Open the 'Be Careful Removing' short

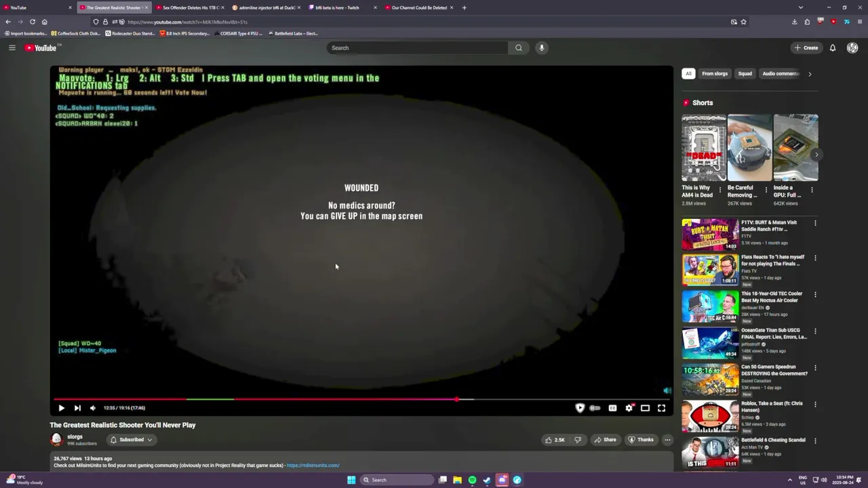tap(750, 148)
